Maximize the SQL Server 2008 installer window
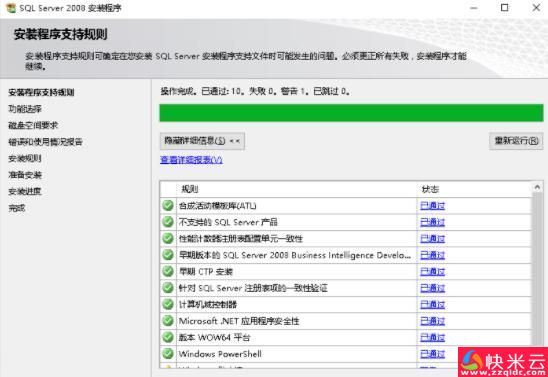The width and height of the screenshot is (548, 377). [x=504, y=7]
